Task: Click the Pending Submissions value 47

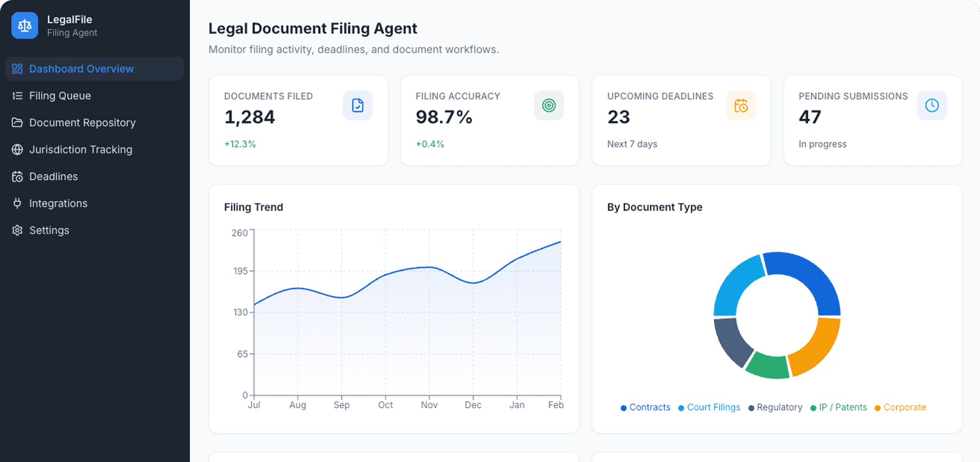Action: click(810, 117)
